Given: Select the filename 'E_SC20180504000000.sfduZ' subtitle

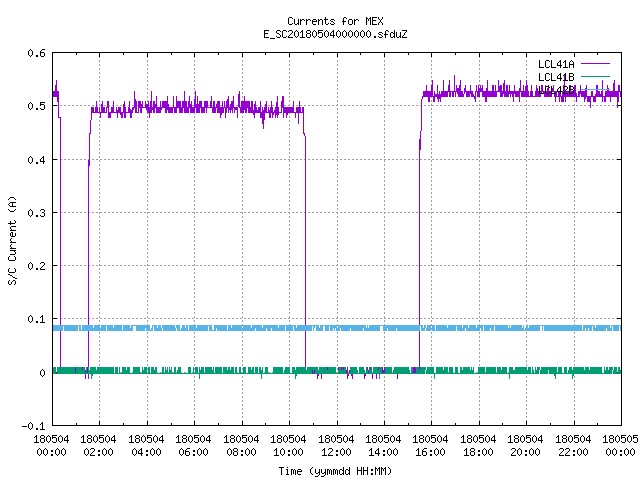Looking at the screenshot, I should coord(335,34).
